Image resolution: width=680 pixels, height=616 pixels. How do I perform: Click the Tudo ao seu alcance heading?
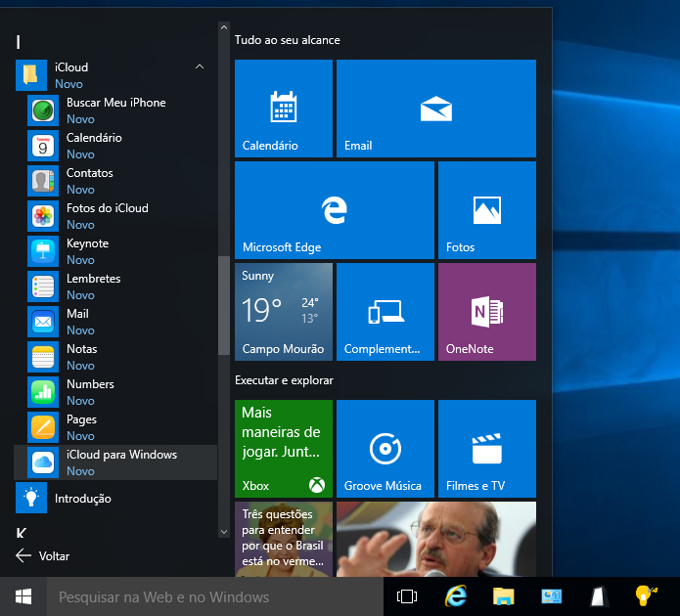[x=288, y=40]
